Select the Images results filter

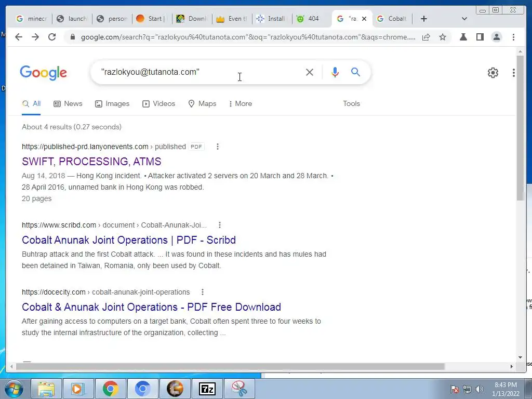coord(112,103)
